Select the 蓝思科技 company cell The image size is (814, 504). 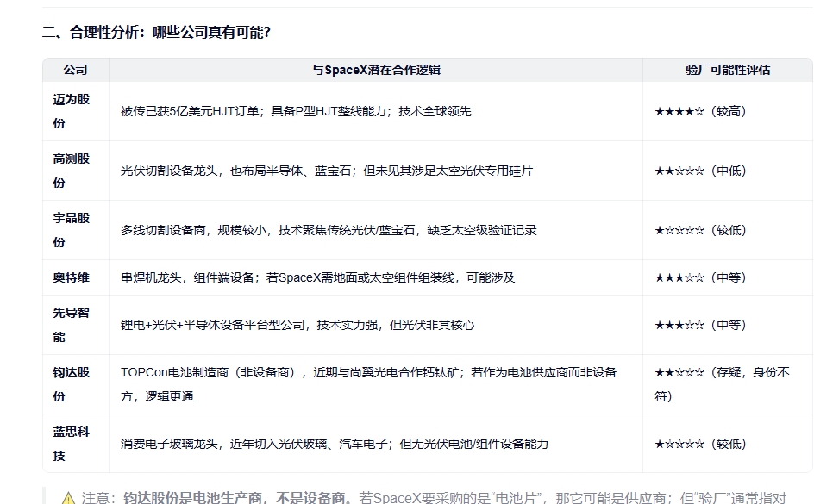pyautogui.click(x=76, y=444)
